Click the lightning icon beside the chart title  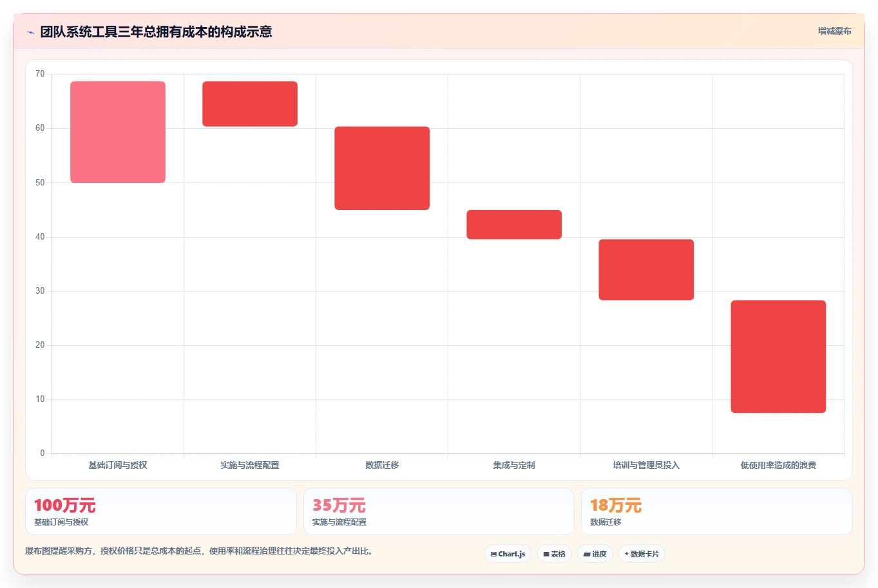30,32
